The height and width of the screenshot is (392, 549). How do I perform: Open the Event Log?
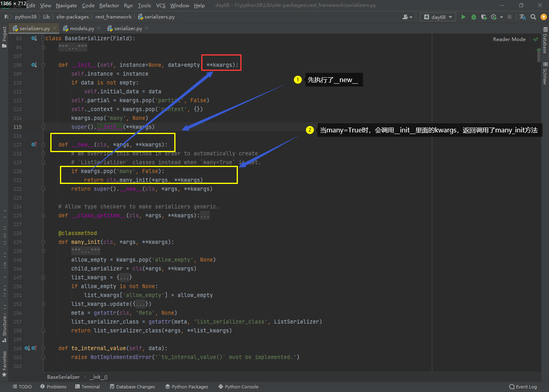point(523,387)
